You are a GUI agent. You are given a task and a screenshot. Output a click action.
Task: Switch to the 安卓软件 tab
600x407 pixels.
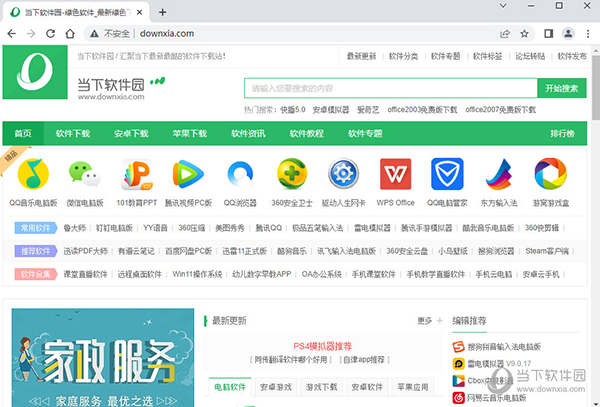pyautogui.click(x=367, y=387)
